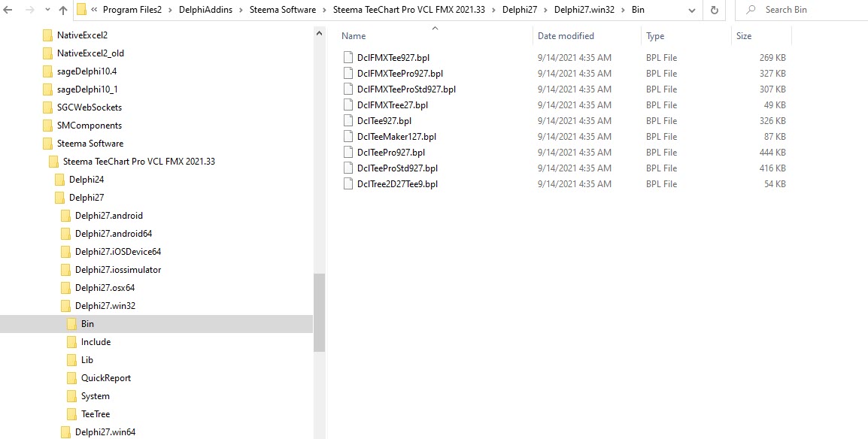Open NativeExcel2 folder in tree

tap(82, 35)
